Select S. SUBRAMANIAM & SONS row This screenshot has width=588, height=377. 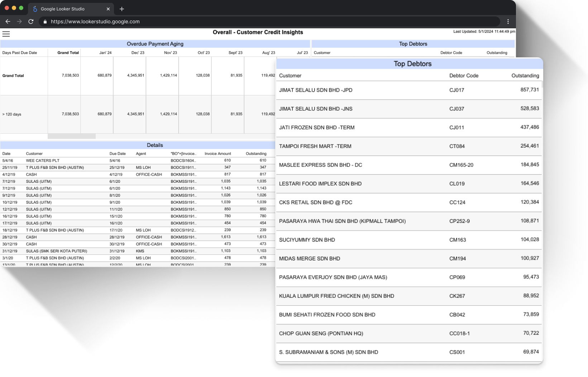(408, 352)
